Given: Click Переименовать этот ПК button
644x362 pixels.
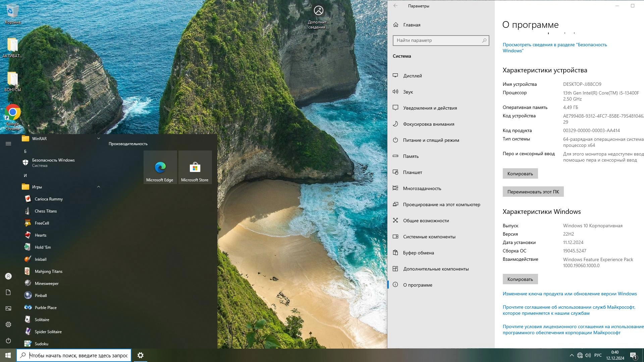Looking at the screenshot, I should tap(533, 192).
